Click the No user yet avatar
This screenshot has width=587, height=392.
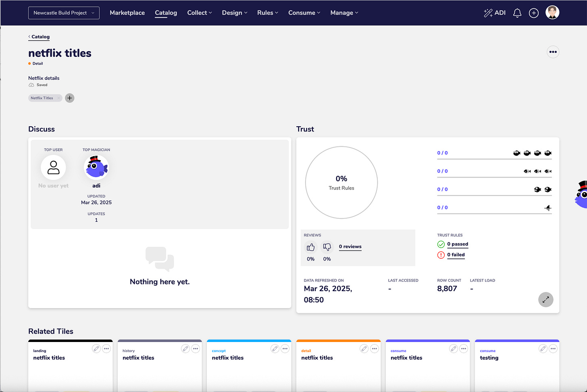53,167
